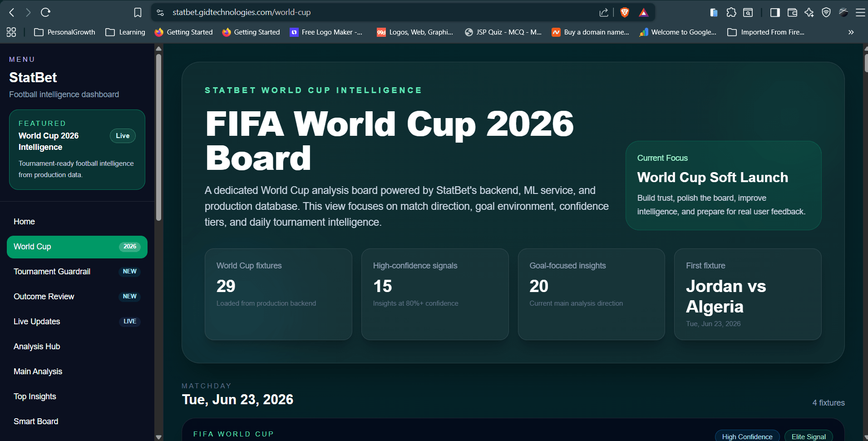Open the Brave Wallet icon
The height and width of the screenshot is (441, 868).
pos(792,12)
